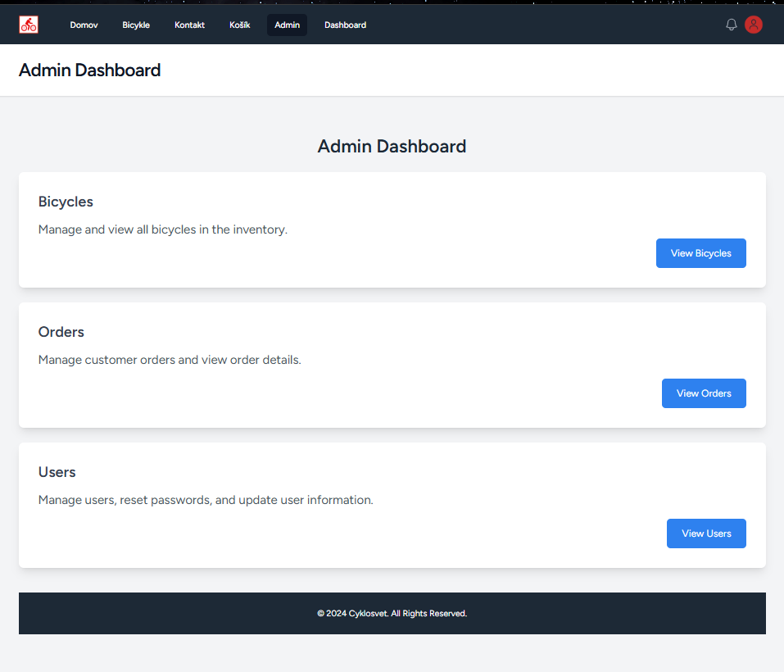Viewport: 784px width, 672px height.
Task: Click the 'Manage and view all bicycles' text
Action: 163,229
